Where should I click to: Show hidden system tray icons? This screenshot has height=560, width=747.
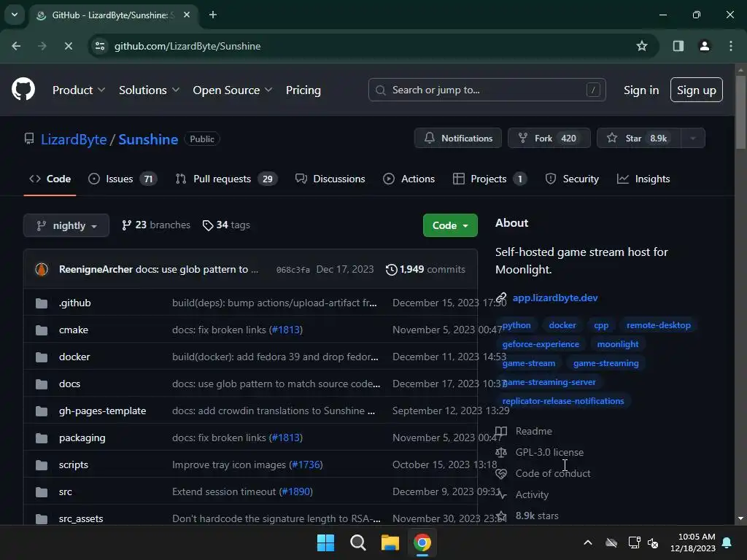(x=588, y=542)
